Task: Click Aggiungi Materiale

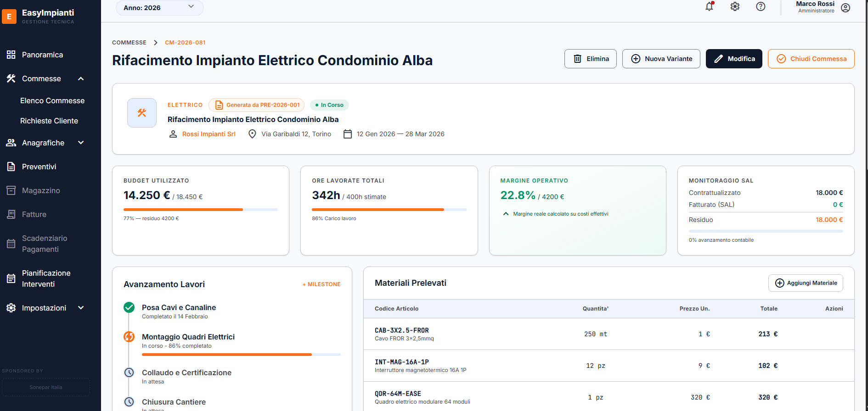Action: (x=806, y=283)
